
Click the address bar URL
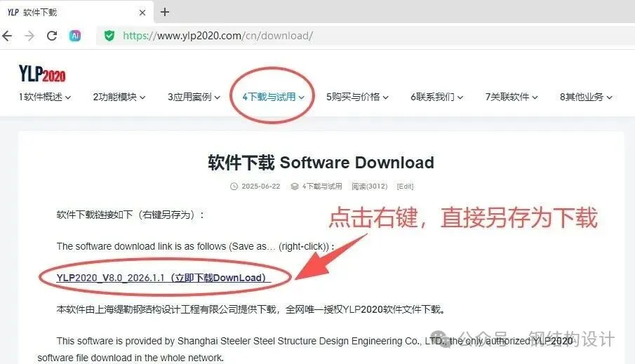[x=218, y=36]
